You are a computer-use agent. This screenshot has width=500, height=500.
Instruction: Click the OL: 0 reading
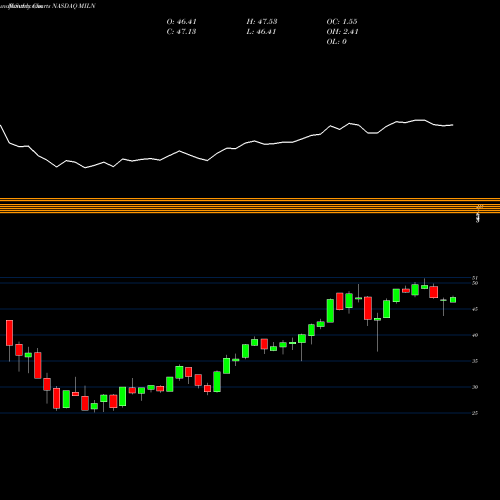coord(337,42)
